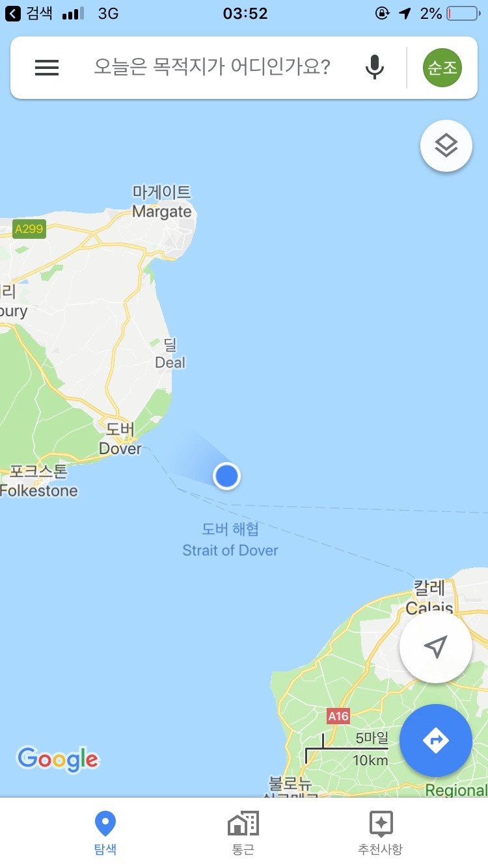Open the map layers button
This screenshot has height=868, width=488.
click(446, 146)
